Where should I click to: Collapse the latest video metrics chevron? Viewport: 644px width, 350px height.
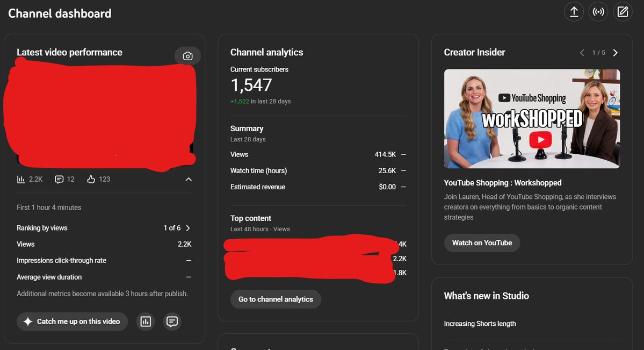pyautogui.click(x=189, y=180)
